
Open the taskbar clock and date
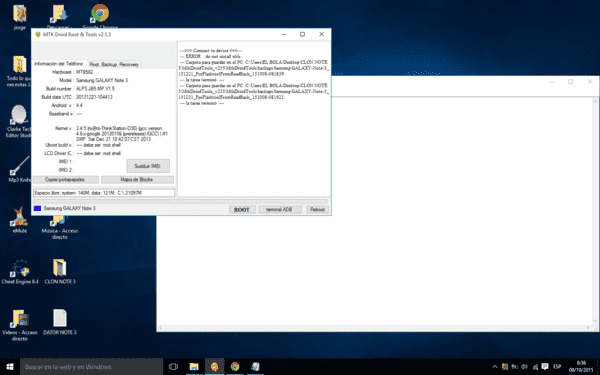pyautogui.click(x=581, y=367)
